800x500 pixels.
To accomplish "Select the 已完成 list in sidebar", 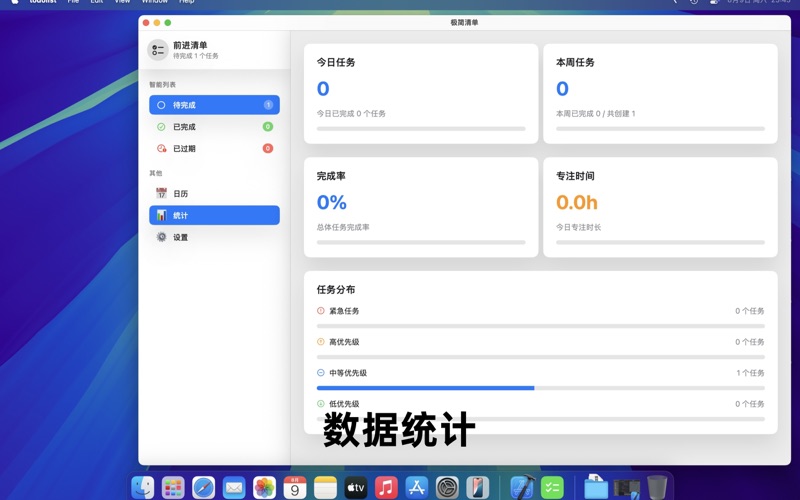I will [214, 127].
